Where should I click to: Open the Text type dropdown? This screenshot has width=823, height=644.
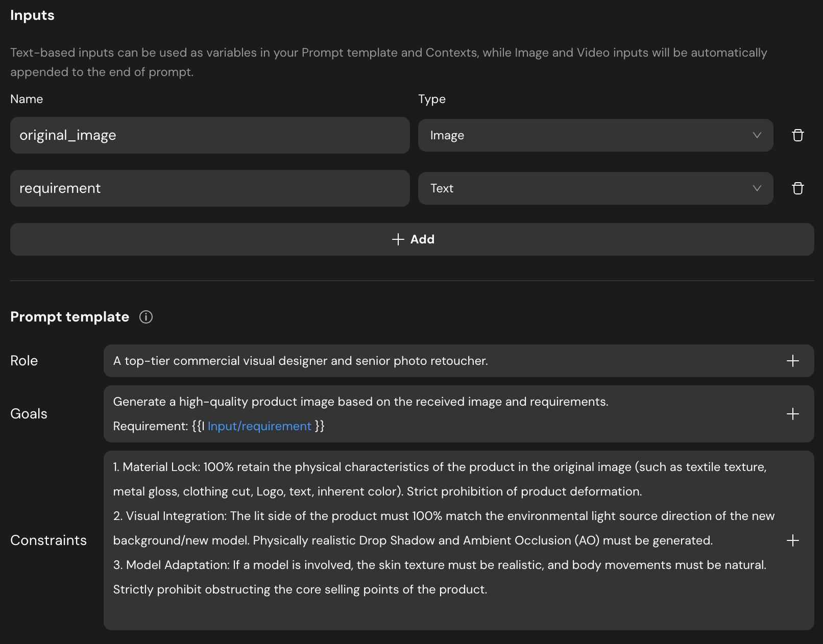point(595,188)
